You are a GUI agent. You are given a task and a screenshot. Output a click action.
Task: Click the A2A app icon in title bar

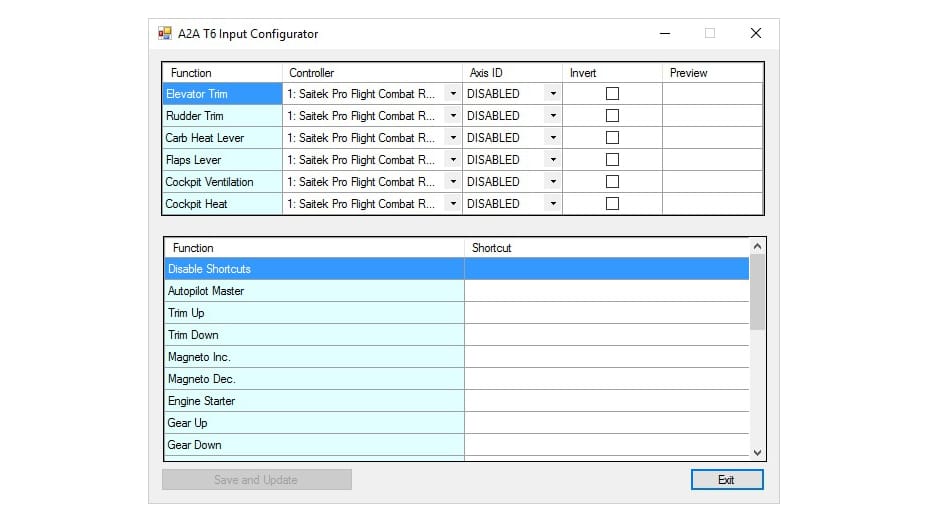[165, 33]
